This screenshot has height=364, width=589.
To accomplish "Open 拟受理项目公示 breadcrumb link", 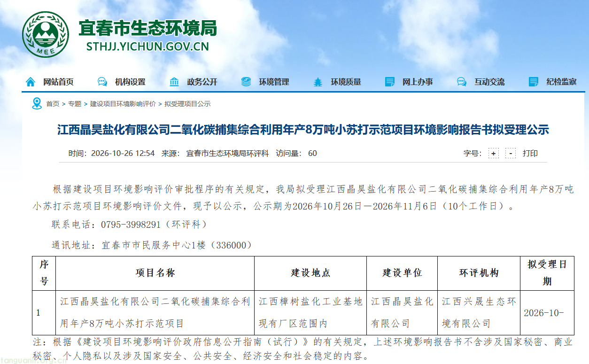I will pos(187,104).
